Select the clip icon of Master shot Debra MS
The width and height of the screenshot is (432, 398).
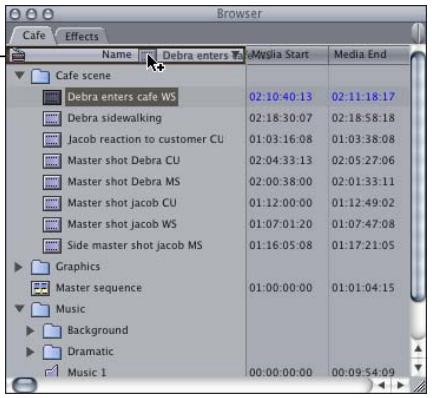point(52,182)
